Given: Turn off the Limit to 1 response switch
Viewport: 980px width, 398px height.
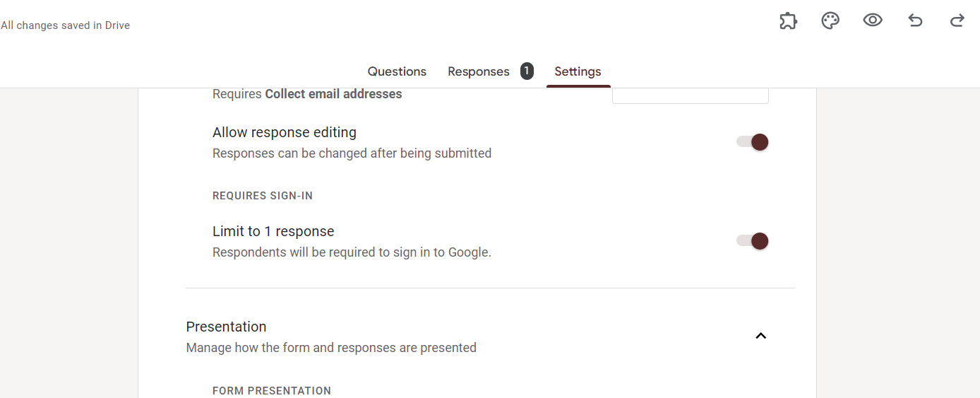Looking at the screenshot, I should click(x=753, y=241).
